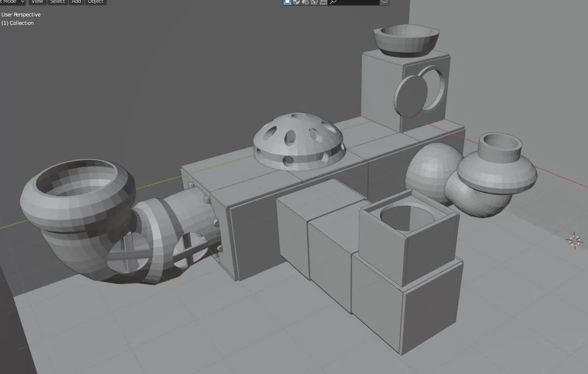Click the third icon in the top icon row
Screen dimensions: 588x374
click(305, 2)
